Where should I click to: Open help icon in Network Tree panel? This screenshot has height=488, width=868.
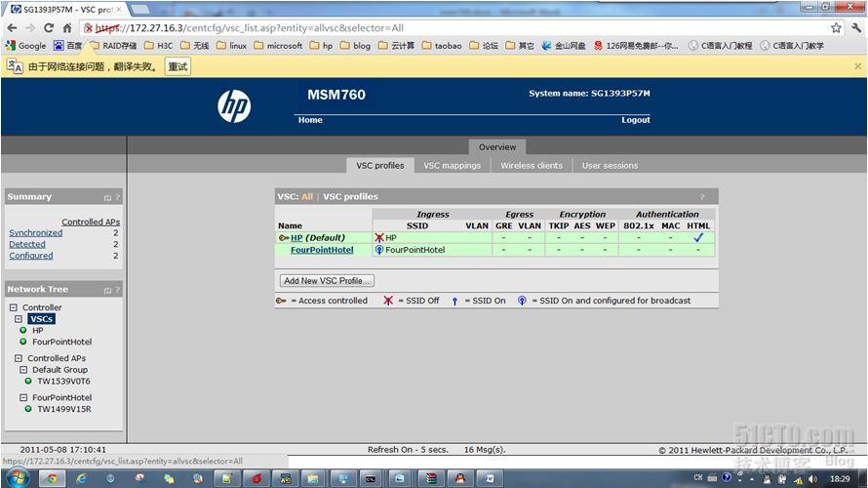pyautogui.click(x=117, y=290)
